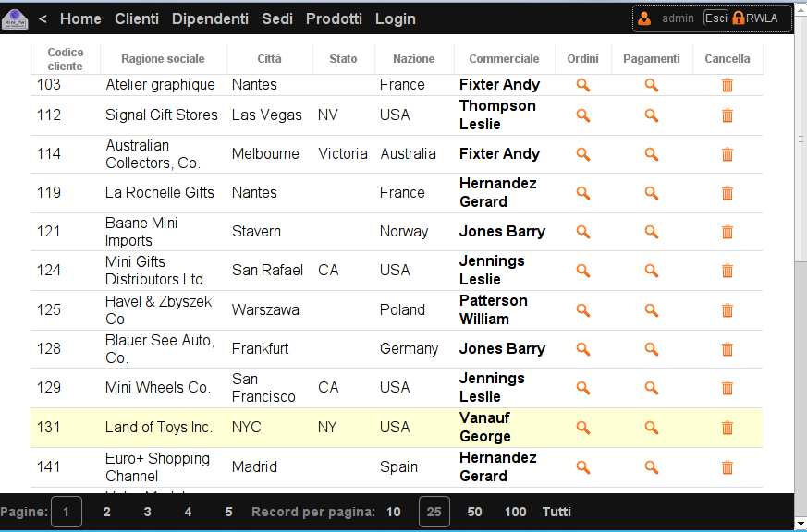Click the back arrow in navigation bar
The width and height of the screenshot is (807, 532).
(x=43, y=18)
